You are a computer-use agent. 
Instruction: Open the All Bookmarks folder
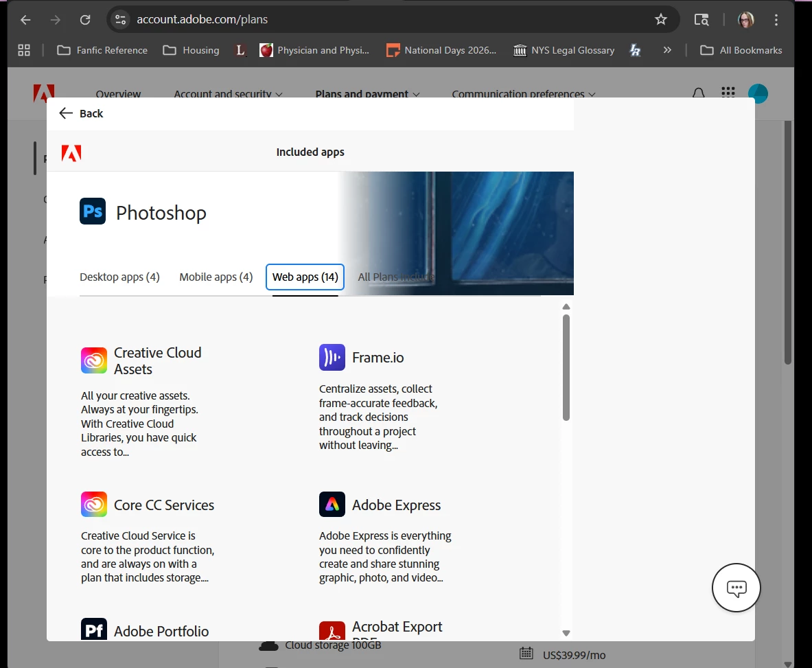coord(741,50)
